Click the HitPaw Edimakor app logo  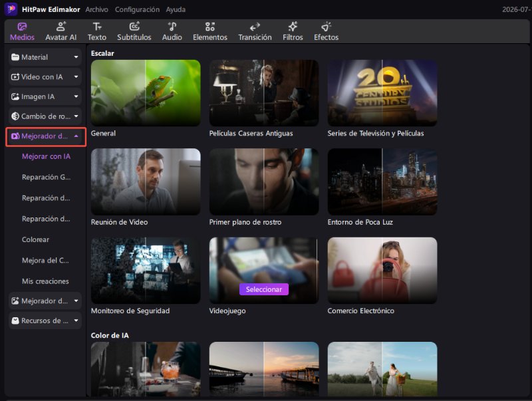[x=11, y=9]
